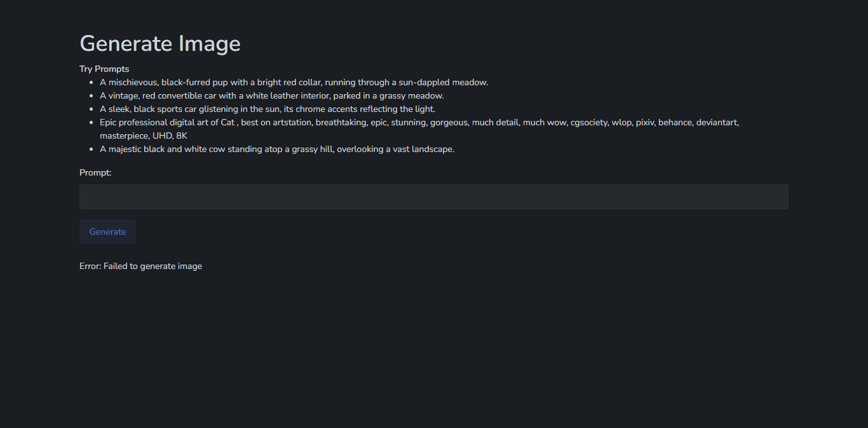This screenshot has height=428, width=868.
Task: Choose the sleek black sports car prompt
Action: (x=268, y=109)
